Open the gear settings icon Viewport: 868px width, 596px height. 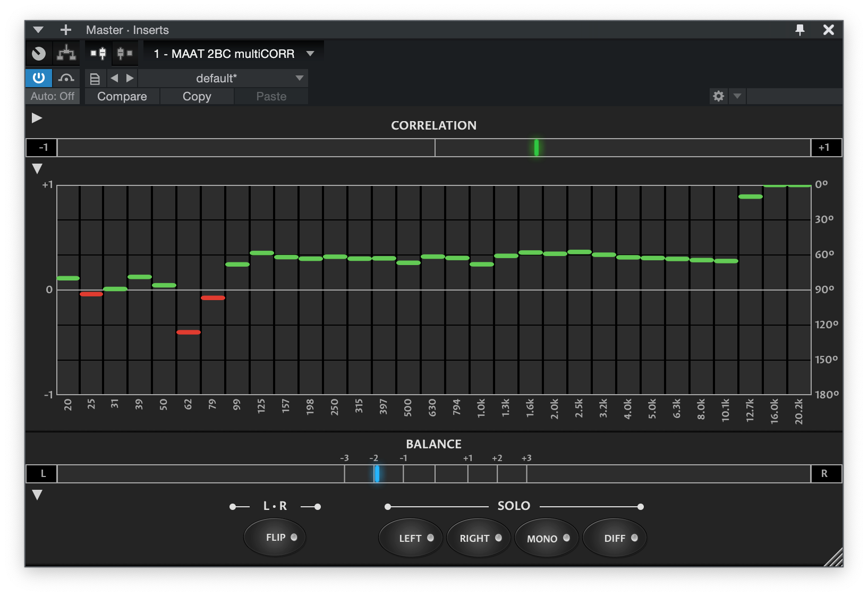tap(718, 96)
